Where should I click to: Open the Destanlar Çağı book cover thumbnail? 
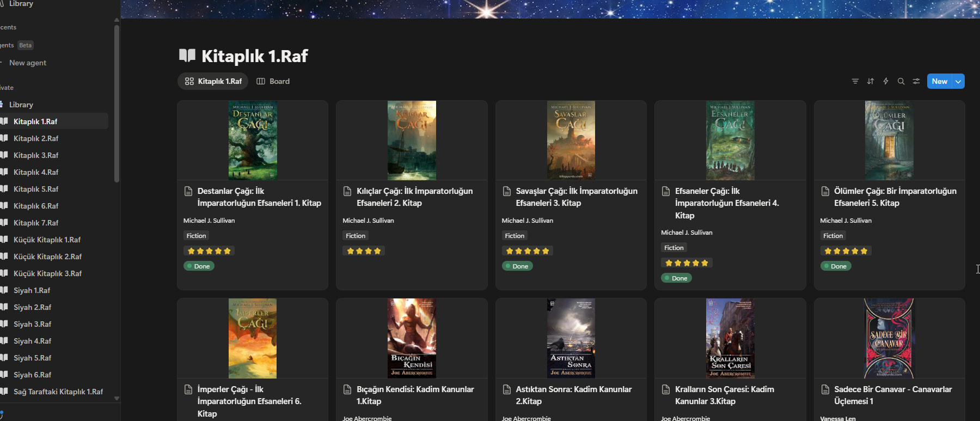(253, 141)
